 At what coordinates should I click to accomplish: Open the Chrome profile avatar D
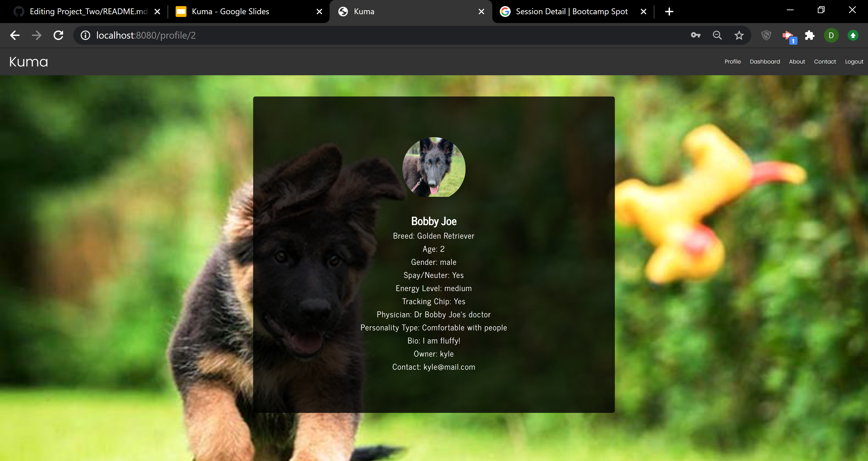(x=831, y=35)
